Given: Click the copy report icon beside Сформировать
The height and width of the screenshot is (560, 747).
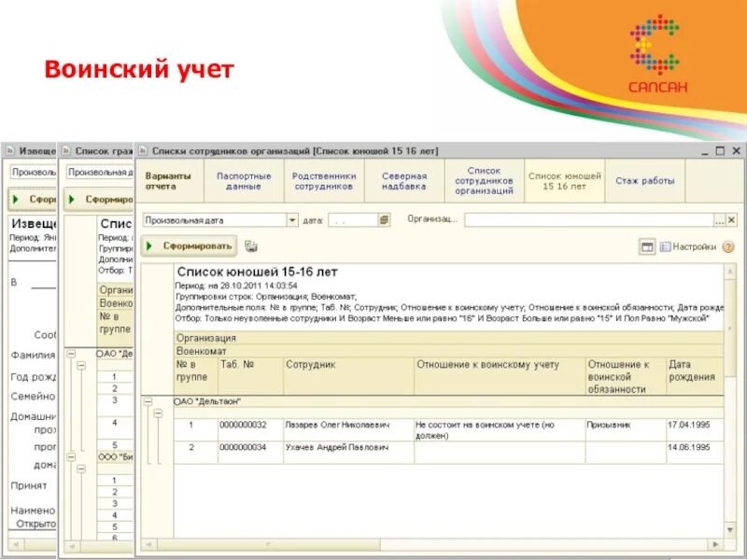Looking at the screenshot, I should (251, 245).
